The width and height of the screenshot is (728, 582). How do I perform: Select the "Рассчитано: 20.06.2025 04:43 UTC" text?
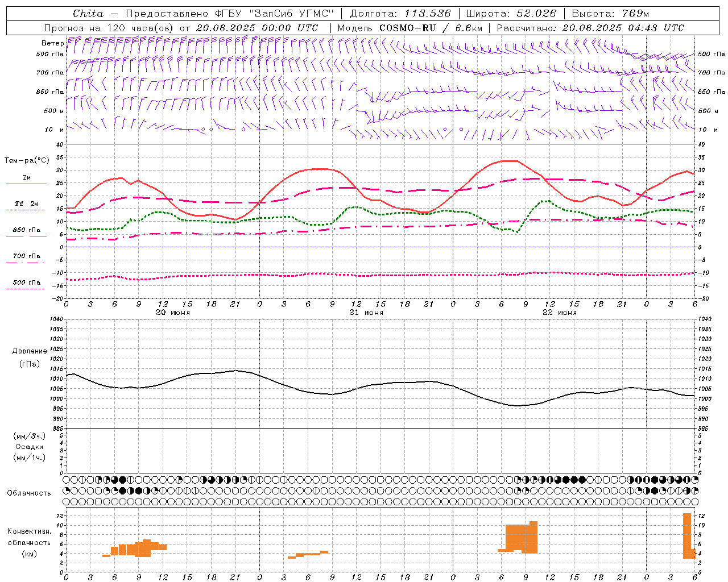pyautogui.click(x=590, y=28)
